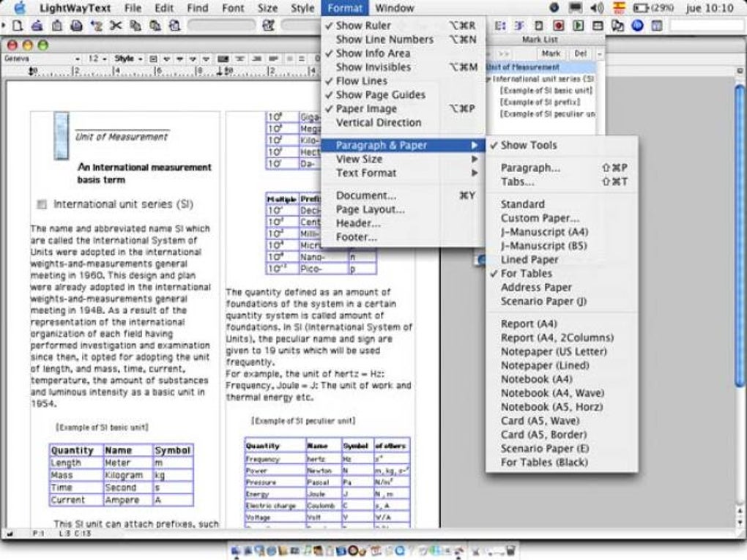Select Notebook (A4, Wave) paper style
This screenshot has height=560, width=747.
[x=562, y=393]
